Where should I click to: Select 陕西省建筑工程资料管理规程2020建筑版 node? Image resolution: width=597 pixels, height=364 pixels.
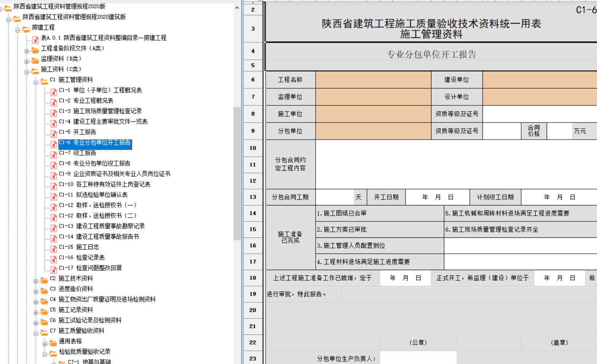74,17
